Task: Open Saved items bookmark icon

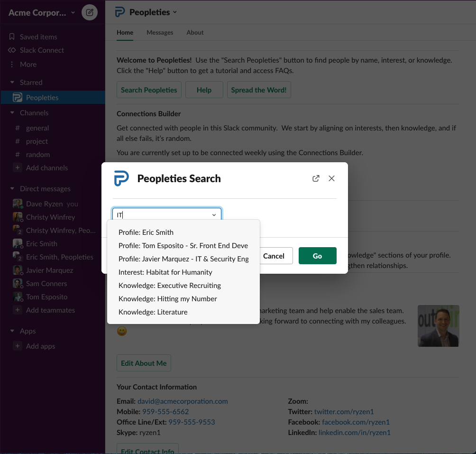Action: point(12,37)
